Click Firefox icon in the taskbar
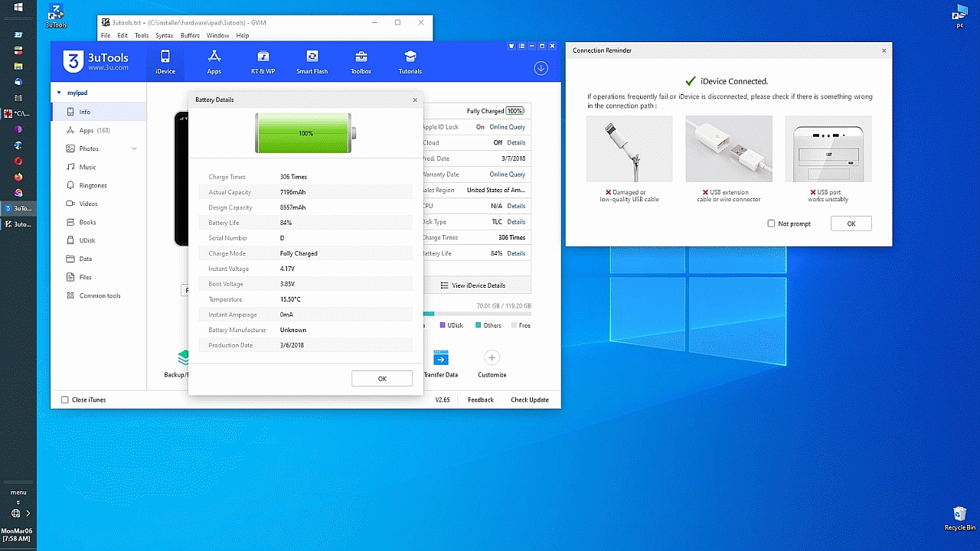This screenshot has width=980, height=551. point(18,177)
